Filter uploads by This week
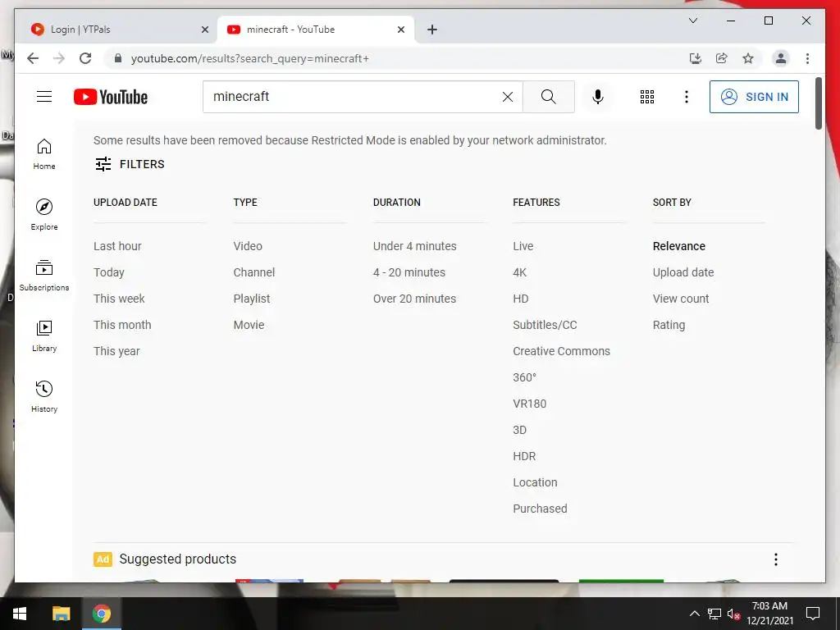Screen dimensions: 840x630 pos(119,299)
